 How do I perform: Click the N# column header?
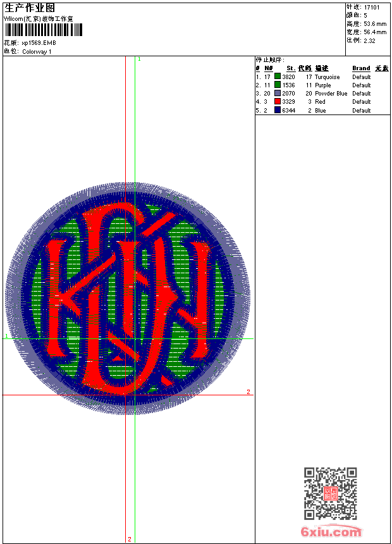269,68
